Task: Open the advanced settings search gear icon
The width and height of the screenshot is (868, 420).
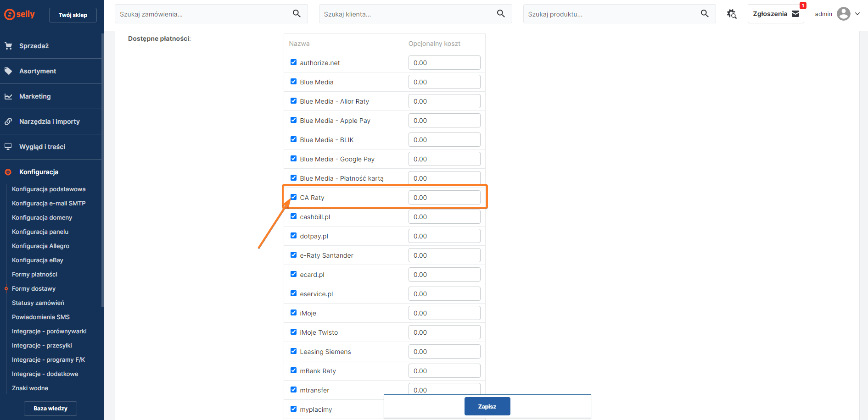Action: point(732,14)
